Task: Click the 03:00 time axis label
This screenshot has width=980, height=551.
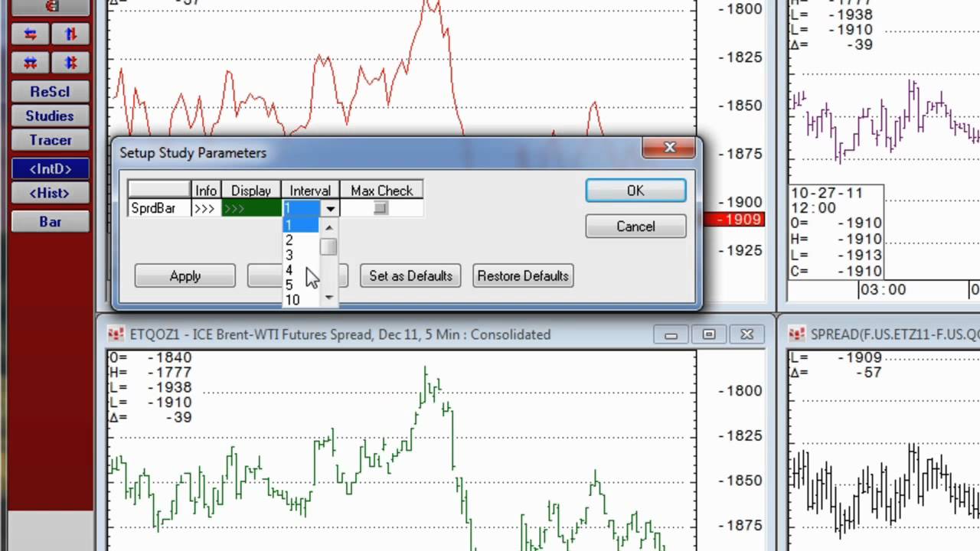Action: (883, 290)
